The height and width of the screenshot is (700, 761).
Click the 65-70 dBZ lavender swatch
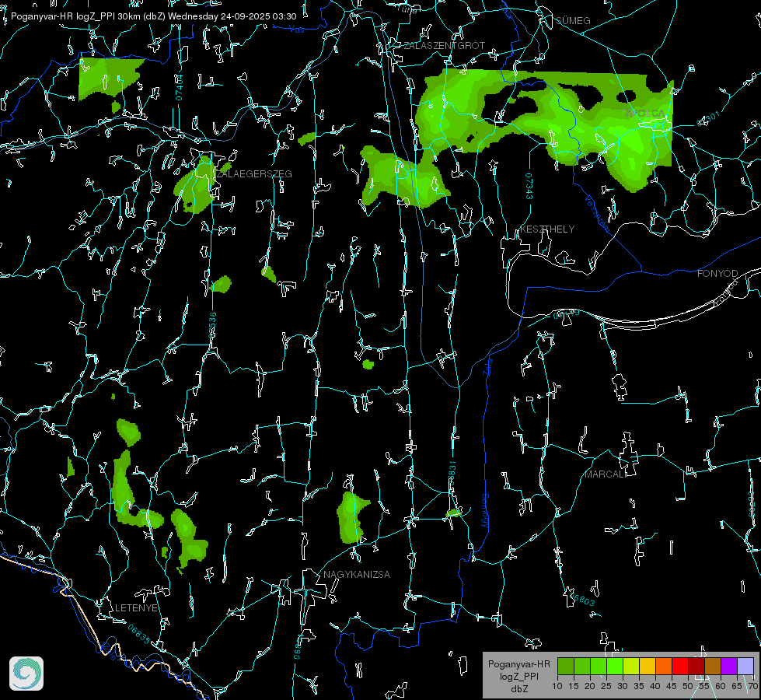point(745,666)
